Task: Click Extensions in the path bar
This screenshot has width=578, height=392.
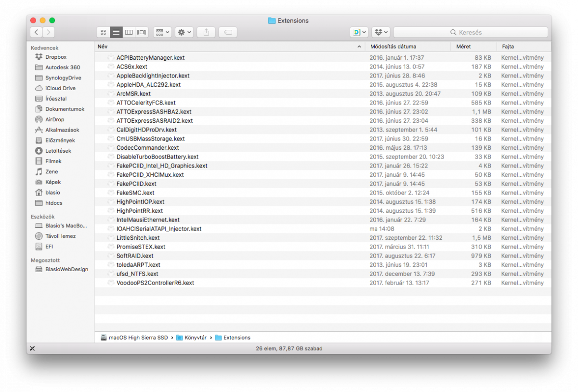Action: tap(233, 338)
